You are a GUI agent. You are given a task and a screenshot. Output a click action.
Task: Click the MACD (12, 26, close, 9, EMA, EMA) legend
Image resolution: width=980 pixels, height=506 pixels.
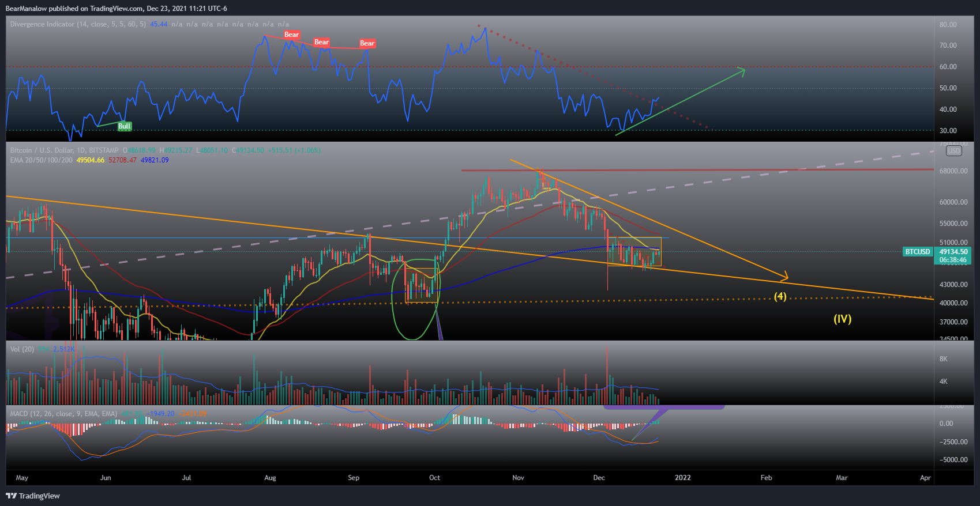click(63, 414)
